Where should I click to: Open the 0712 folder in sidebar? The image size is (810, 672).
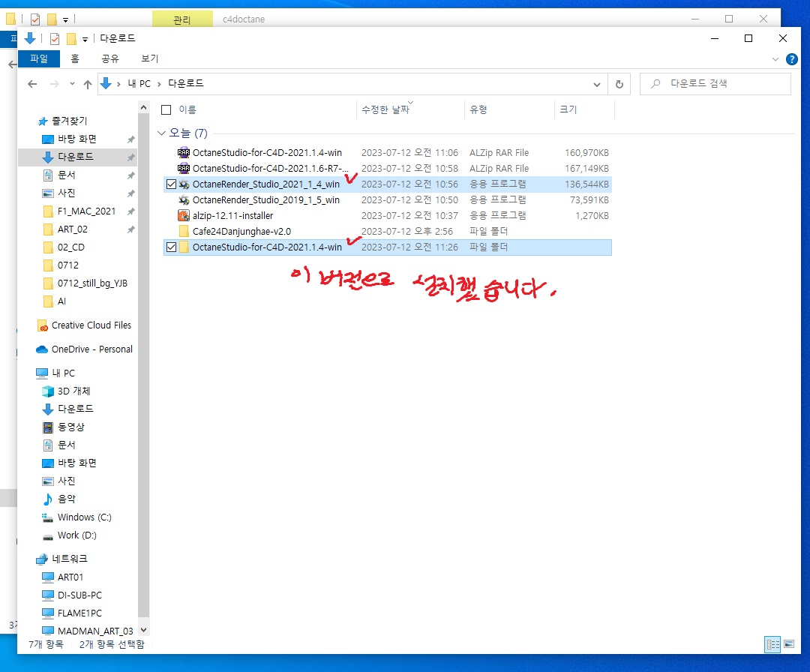tap(67, 265)
